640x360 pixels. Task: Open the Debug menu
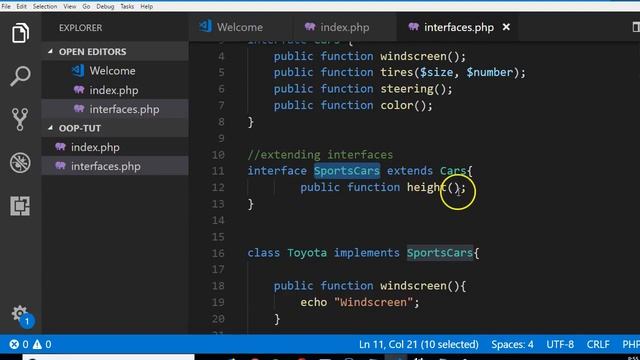tap(105, 7)
